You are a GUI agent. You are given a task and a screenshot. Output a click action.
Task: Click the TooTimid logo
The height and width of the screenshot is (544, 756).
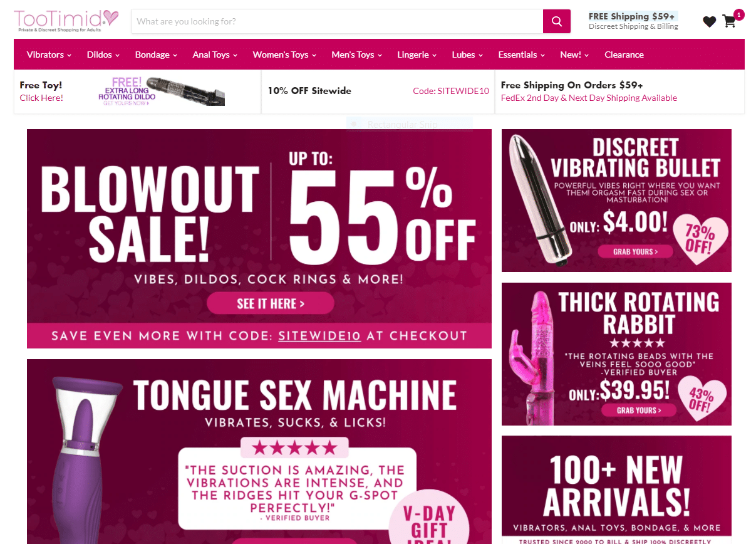[66, 20]
